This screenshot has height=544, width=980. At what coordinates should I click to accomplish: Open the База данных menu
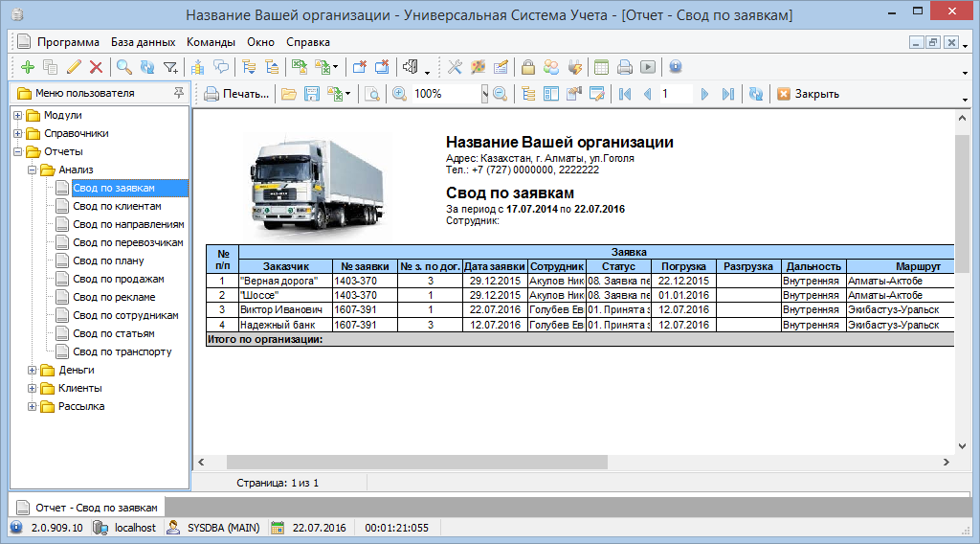(143, 42)
